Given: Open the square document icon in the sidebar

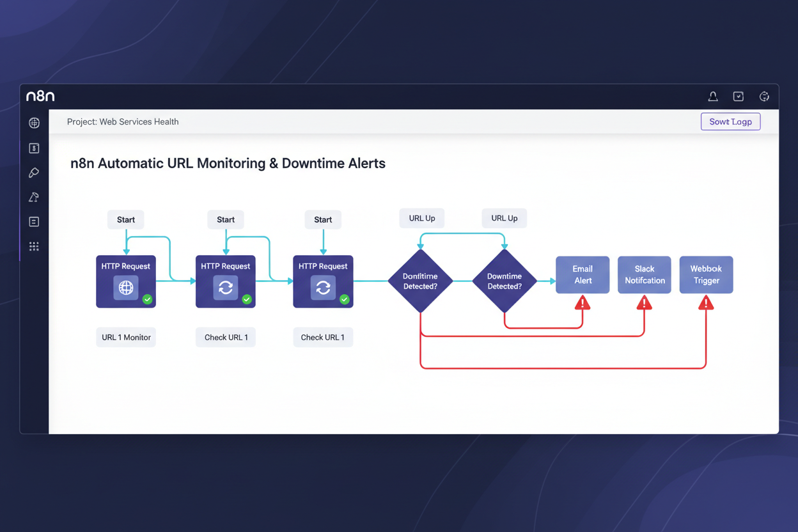Looking at the screenshot, I should [x=35, y=148].
